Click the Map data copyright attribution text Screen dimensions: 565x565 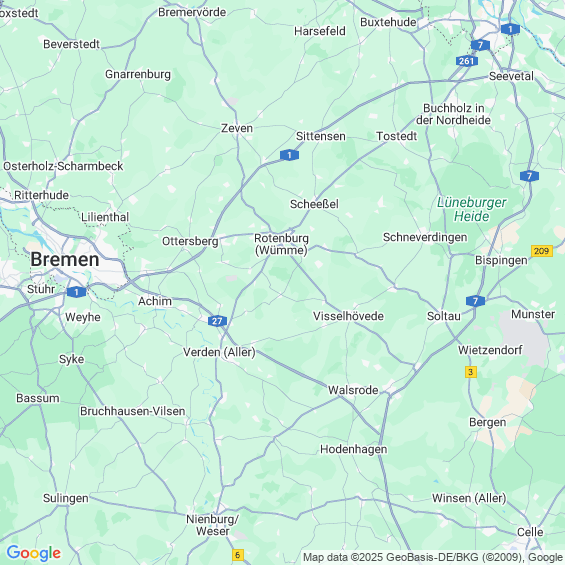433,557
